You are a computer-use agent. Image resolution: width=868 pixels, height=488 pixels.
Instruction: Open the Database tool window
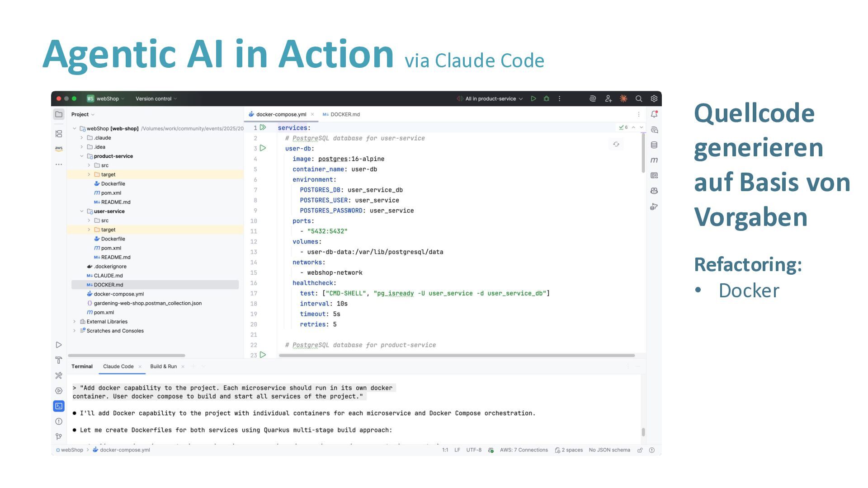point(654,145)
